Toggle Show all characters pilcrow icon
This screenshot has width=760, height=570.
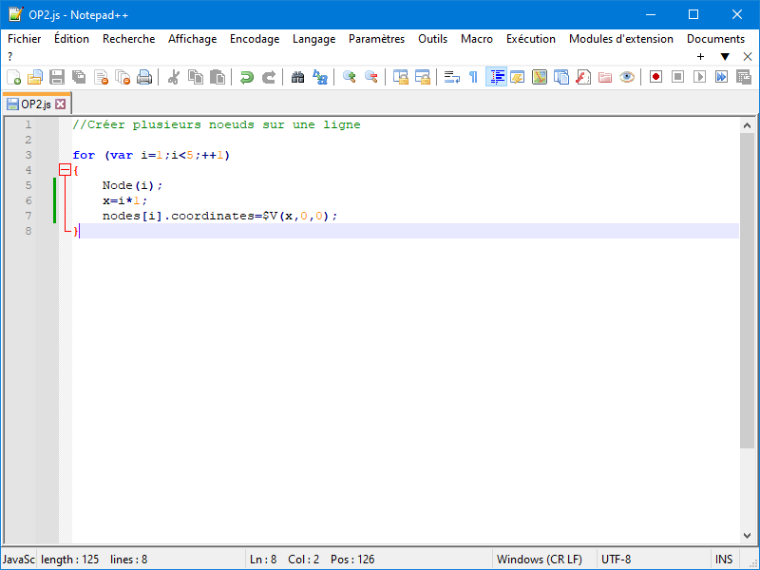pyautogui.click(x=474, y=77)
